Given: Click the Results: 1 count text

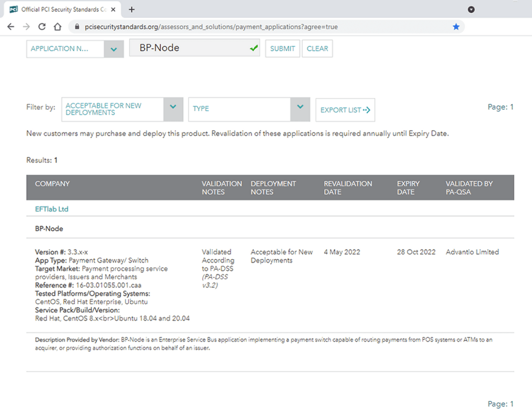Looking at the screenshot, I should (x=42, y=160).
